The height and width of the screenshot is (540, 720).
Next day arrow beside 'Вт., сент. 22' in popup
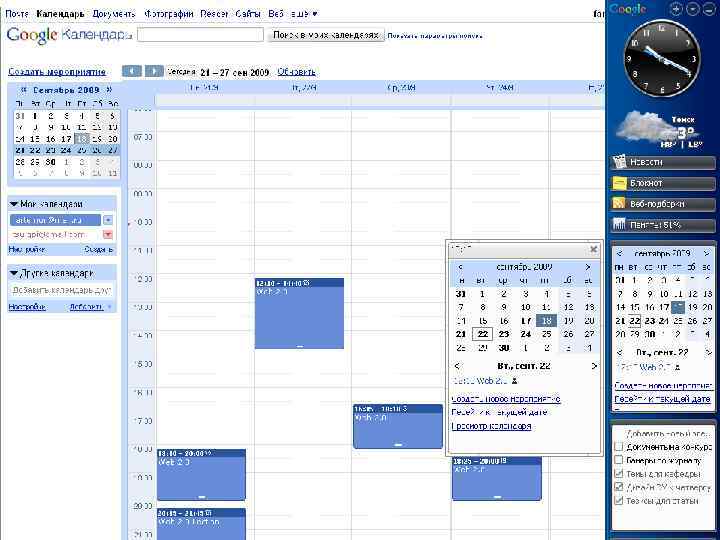coord(594,366)
